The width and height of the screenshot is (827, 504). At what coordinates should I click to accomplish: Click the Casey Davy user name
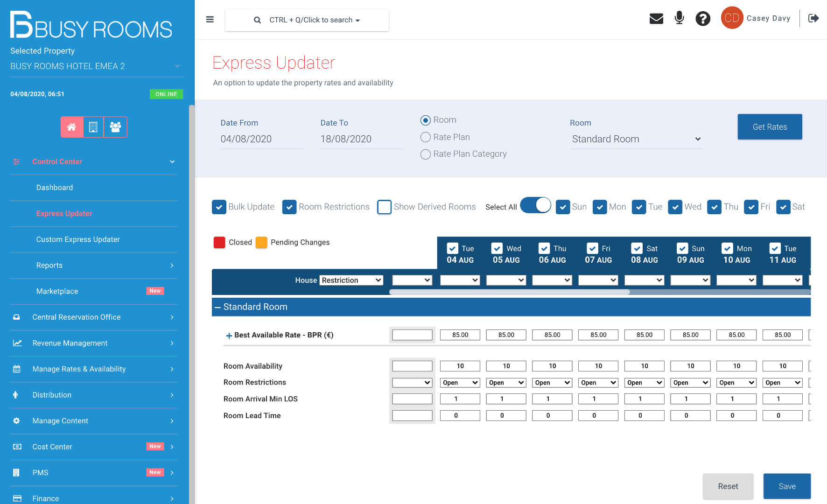(768, 18)
